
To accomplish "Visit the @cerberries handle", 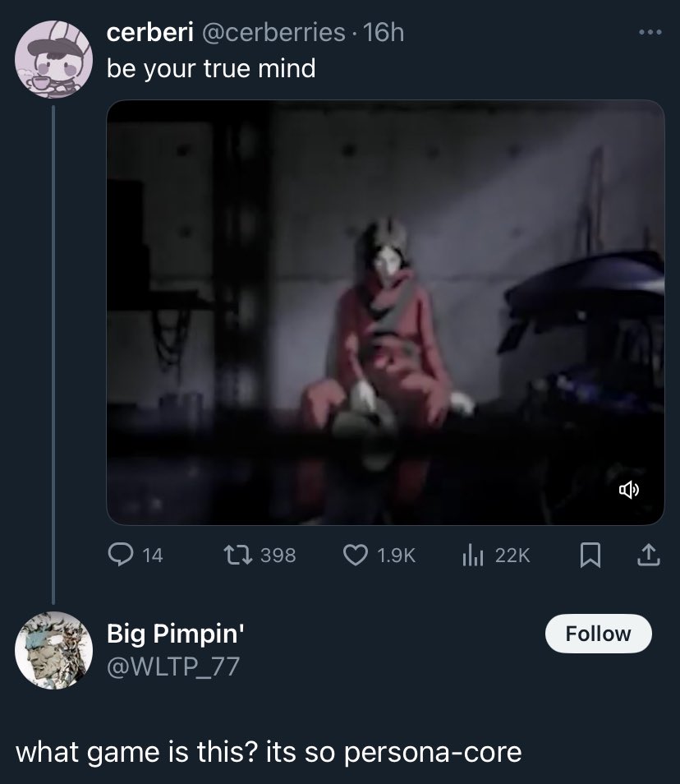I will point(273,33).
